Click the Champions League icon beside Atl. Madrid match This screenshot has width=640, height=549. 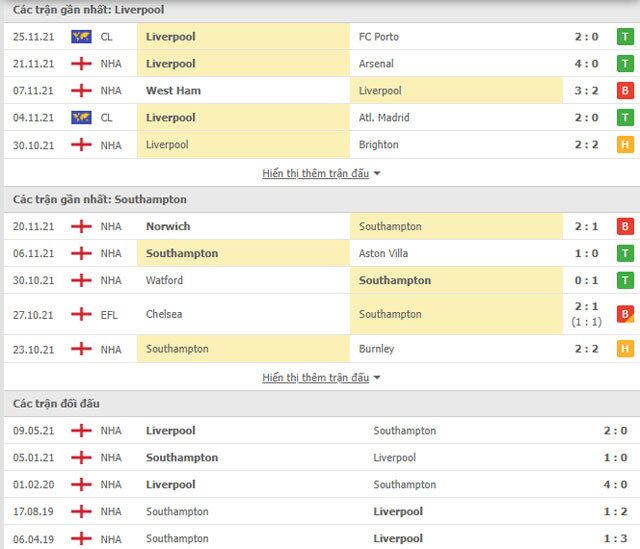[81, 118]
